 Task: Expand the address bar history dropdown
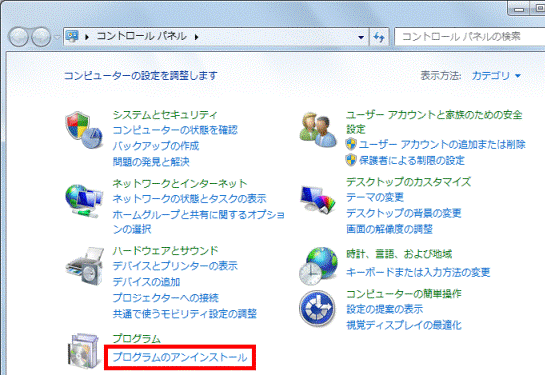click(x=361, y=37)
